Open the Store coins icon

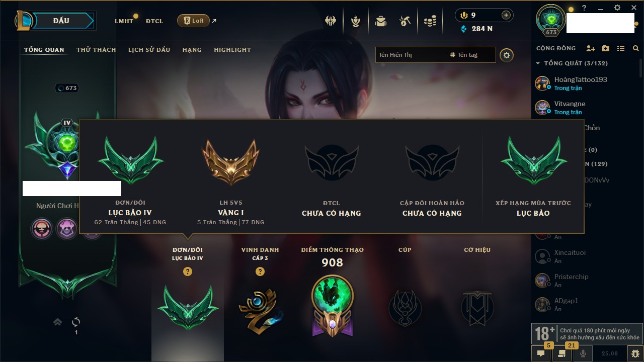[x=430, y=21]
